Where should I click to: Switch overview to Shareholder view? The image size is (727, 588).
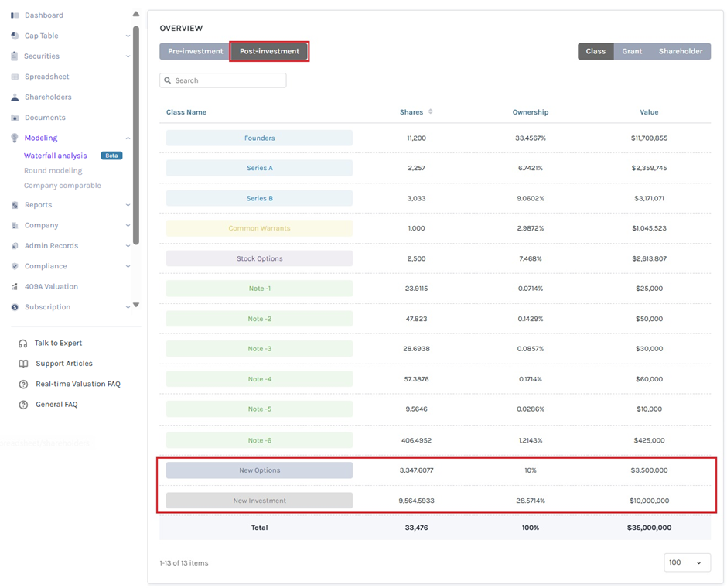680,51
